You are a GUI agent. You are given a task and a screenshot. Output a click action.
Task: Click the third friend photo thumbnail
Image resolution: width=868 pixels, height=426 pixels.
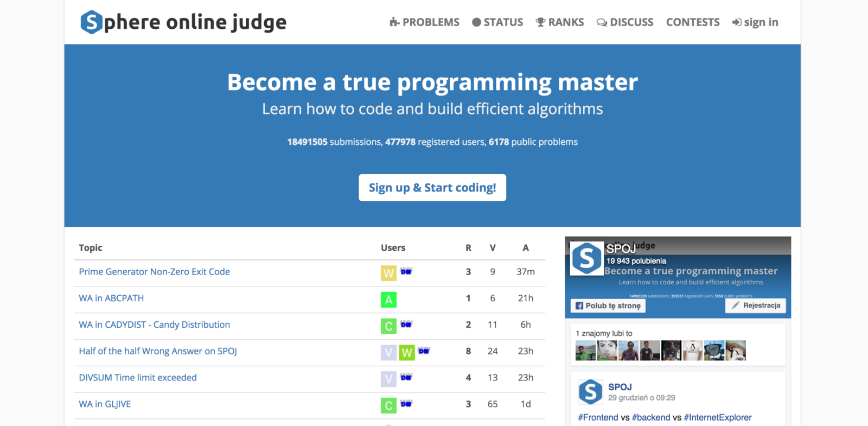click(x=628, y=351)
